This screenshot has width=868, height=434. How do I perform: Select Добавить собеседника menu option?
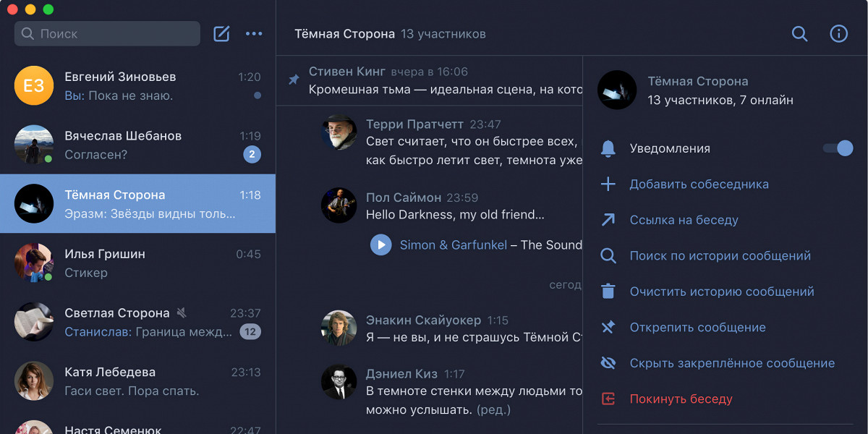click(699, 184)
